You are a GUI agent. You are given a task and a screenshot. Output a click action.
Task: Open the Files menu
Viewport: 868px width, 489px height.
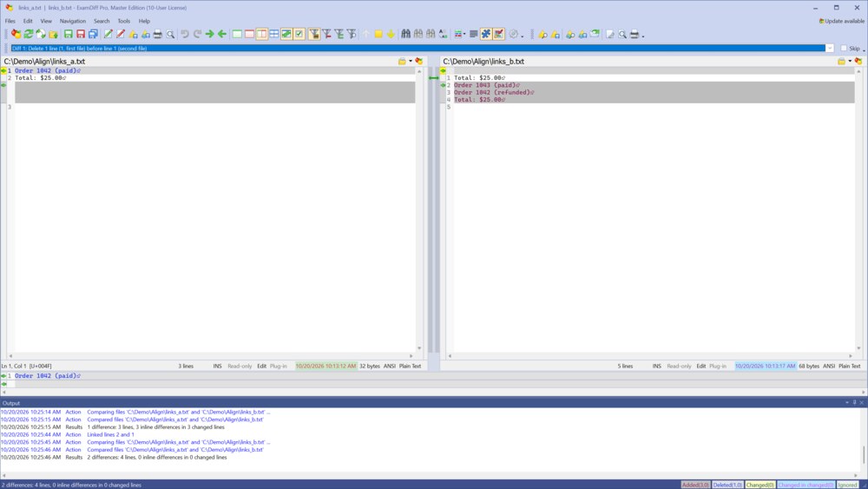(10, 21)
